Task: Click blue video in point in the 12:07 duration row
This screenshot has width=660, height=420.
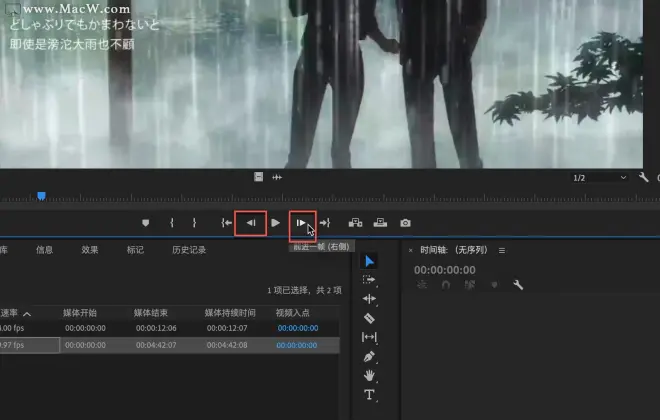Action: point(298,328)
